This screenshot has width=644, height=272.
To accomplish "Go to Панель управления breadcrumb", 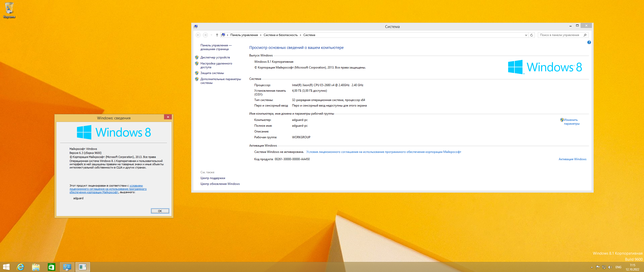I will click(x=244, y=35).
